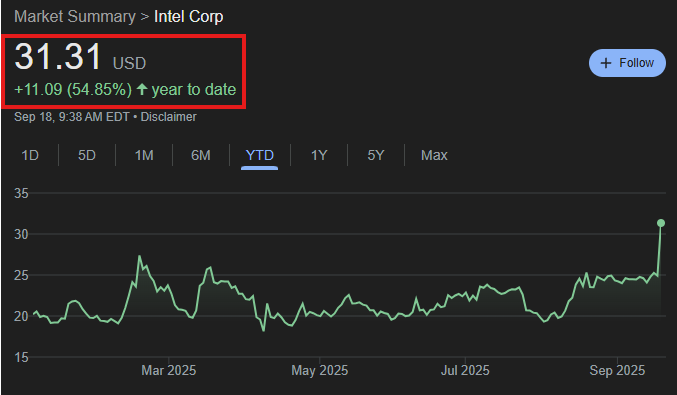The width and height of the screenshot is (677, 395).
Task: Click the +11.09 (54.85%) change text
Action: point(73,89)
